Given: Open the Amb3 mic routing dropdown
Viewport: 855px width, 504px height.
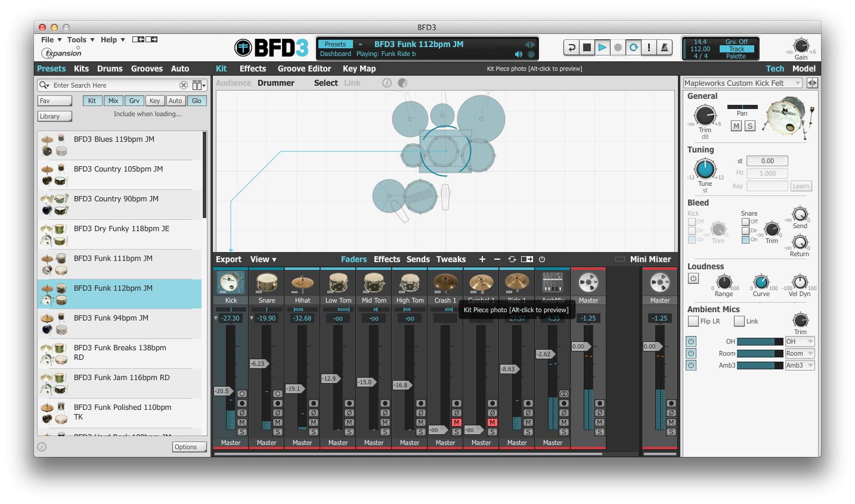Looking at the screenshot, I should (x=800, y=365).
